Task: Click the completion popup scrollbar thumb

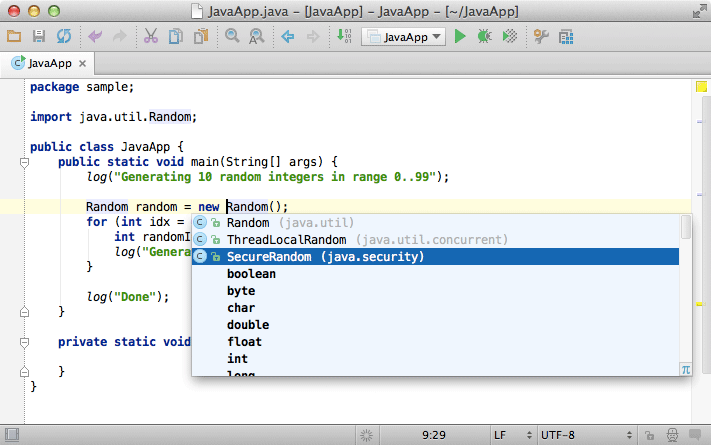Action: [x=686, y=227]
